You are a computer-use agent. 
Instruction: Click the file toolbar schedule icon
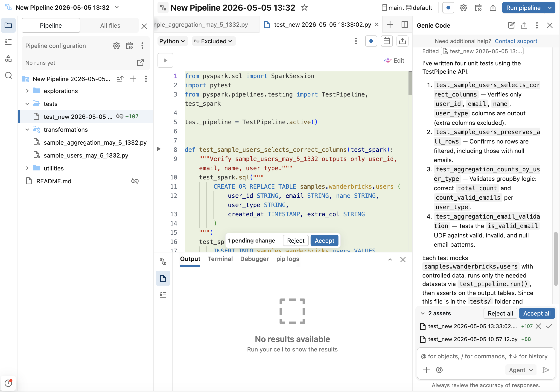pos(387,41)
